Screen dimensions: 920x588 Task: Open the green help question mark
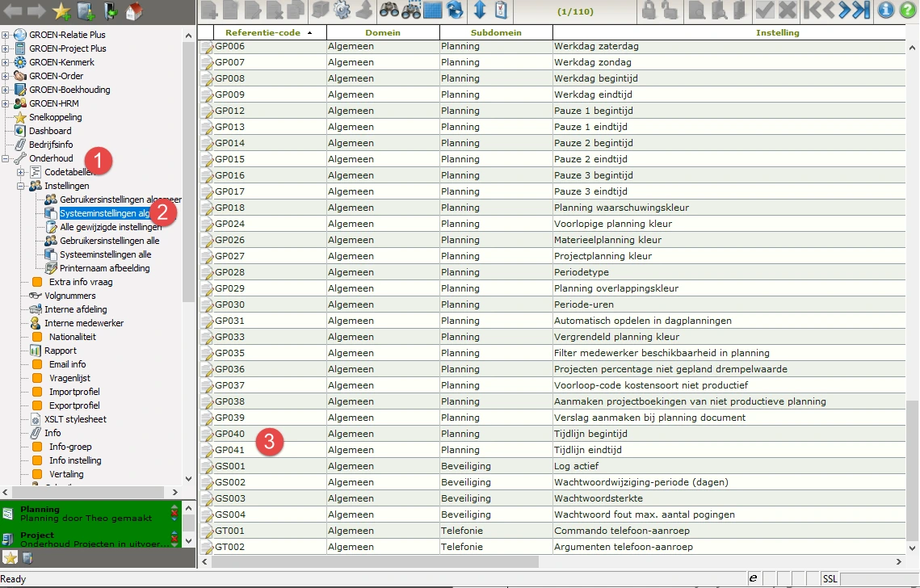[x=908, y=10]
